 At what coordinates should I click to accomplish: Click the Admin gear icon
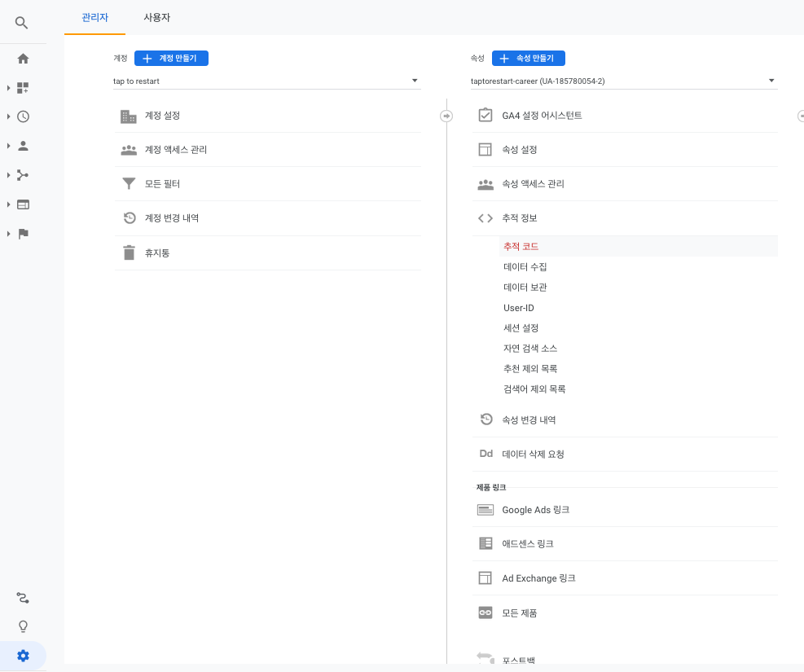[23, 656]
